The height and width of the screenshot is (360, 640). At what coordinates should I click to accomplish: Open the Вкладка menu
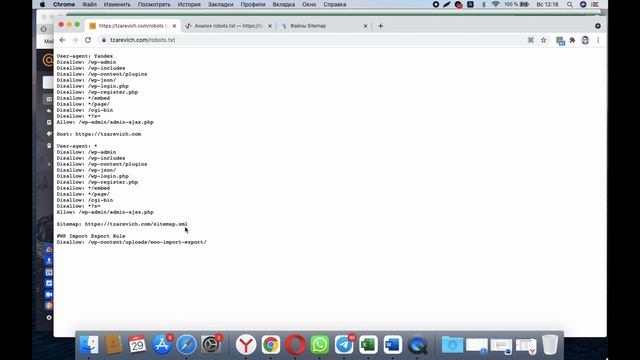point(284,4)
